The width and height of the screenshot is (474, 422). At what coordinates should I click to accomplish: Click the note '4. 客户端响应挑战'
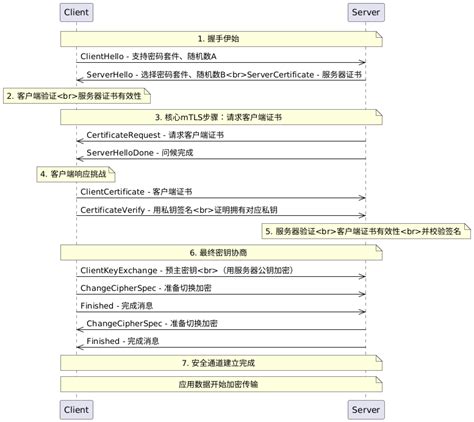[x=76, y=174]
